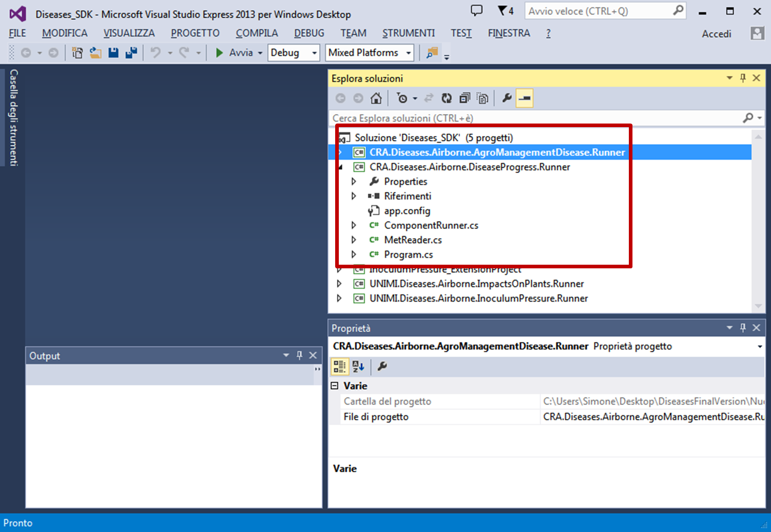This screenshot has height=532, width=771.
Task: Select CRA.Diseases.Airborne.DiseaseProgress.Runner project
Action: 470,167
